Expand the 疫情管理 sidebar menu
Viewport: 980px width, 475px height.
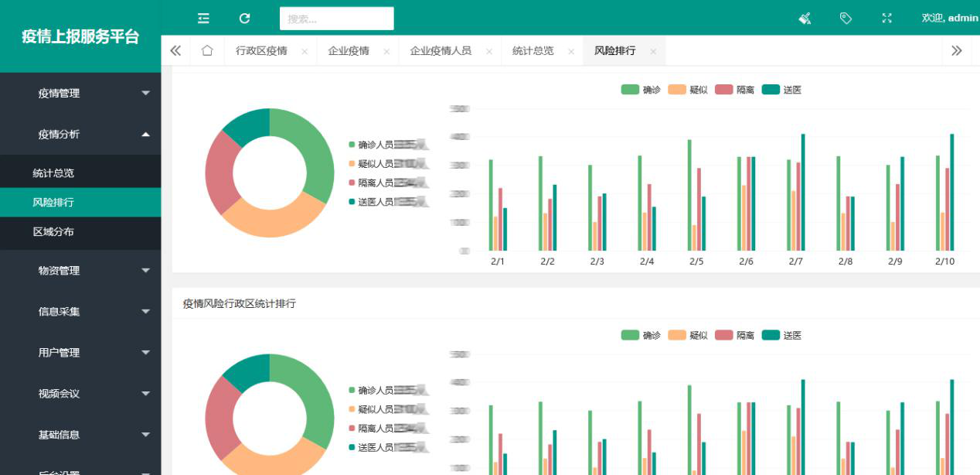80,93
